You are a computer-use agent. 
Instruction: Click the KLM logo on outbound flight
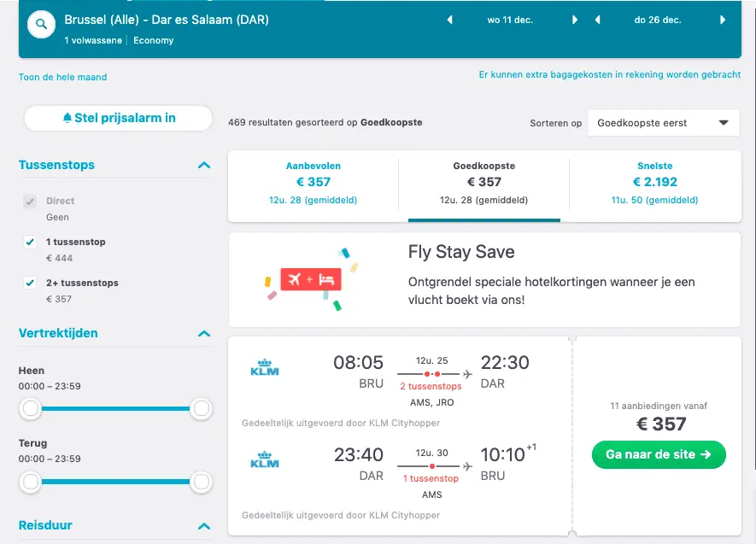[265, 367]
